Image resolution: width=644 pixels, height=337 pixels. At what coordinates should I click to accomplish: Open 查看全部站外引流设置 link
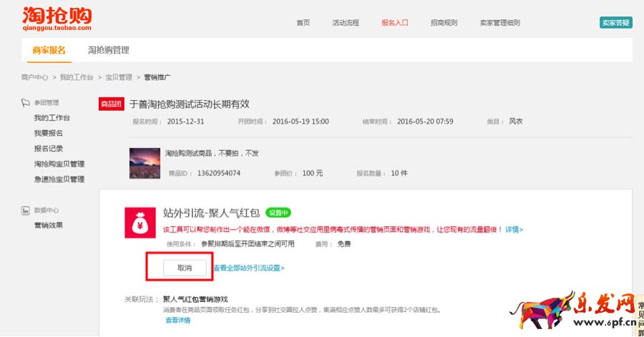click(248, 268)
